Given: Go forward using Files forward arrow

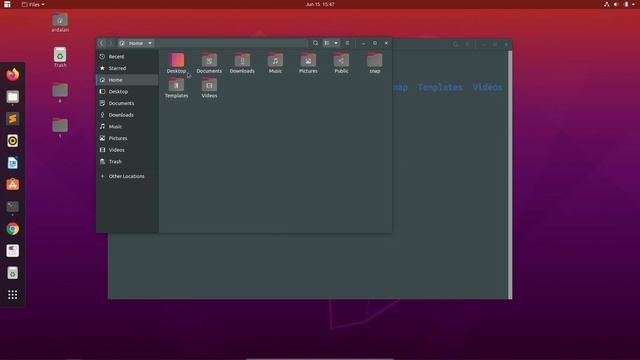Looking at the screenshot, I should click(x=110, y=43).
